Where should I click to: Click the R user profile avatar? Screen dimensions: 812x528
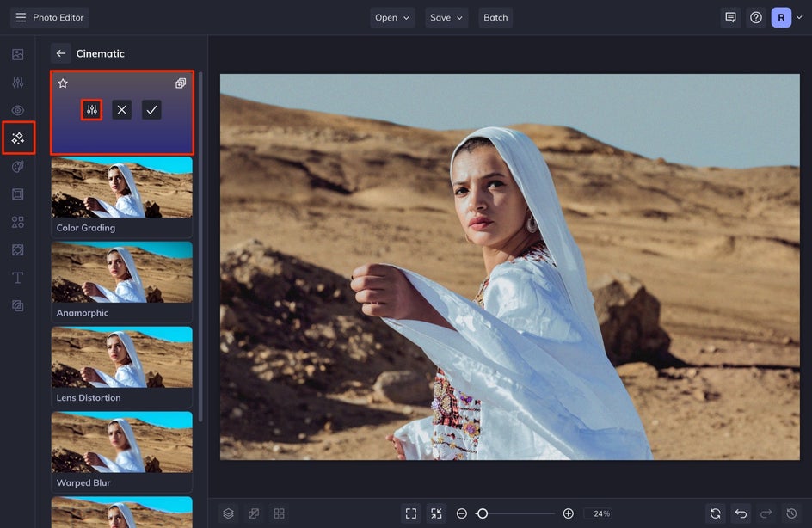tap(781, 17)
